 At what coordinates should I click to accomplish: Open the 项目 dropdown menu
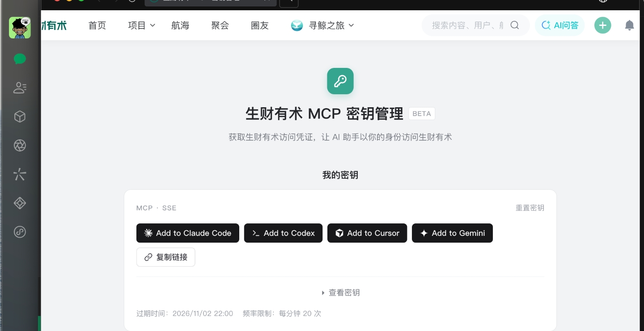click(x=141, y=25)
